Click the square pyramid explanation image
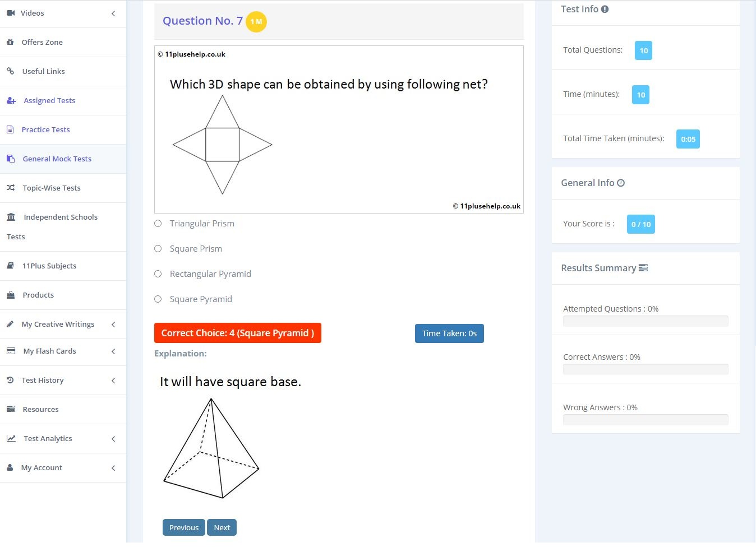The height and width of the screenshot is (547, 756). tap(211, 448)
